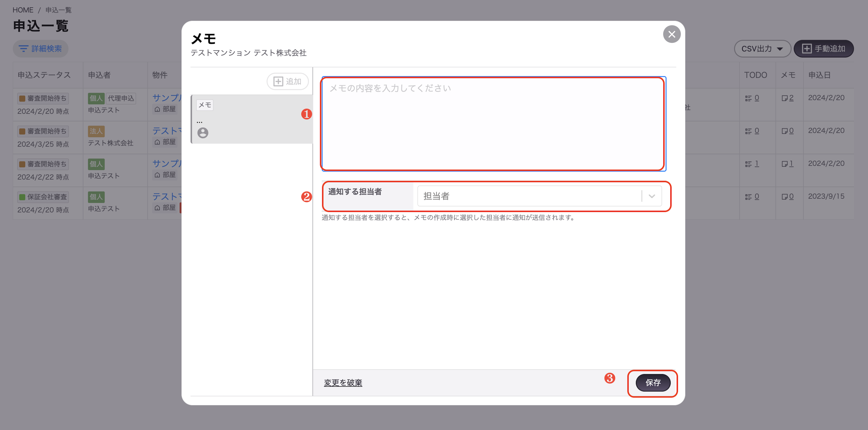Click the filter icon on 詳細検索
Screen dimensions: 868x430
click(x=23, y=49)
